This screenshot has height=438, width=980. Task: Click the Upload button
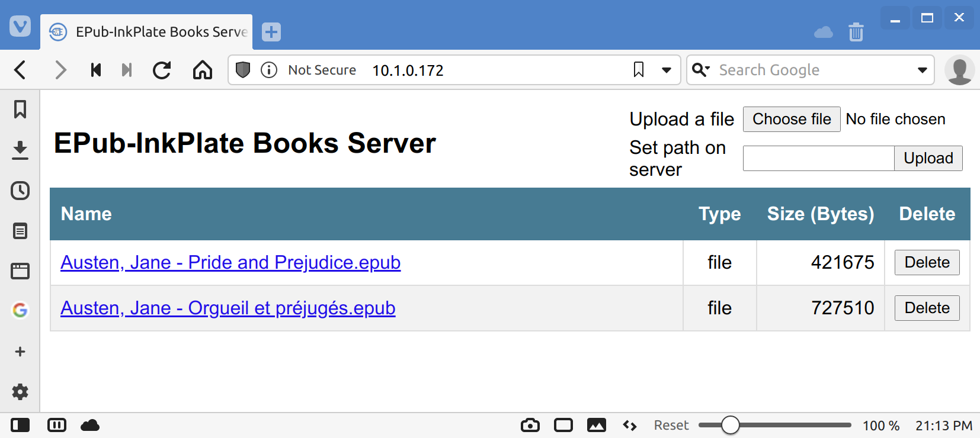[928, 158]
